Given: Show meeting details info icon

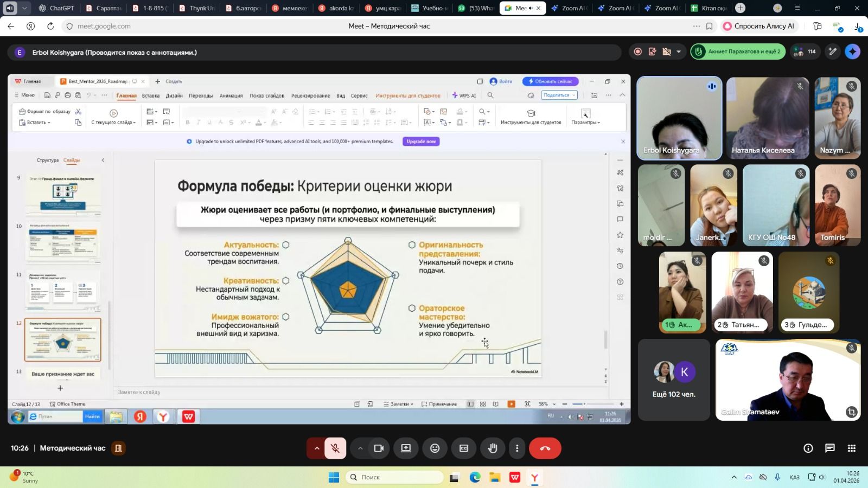Looking at the screenshot, I should [x=808, y=448].
